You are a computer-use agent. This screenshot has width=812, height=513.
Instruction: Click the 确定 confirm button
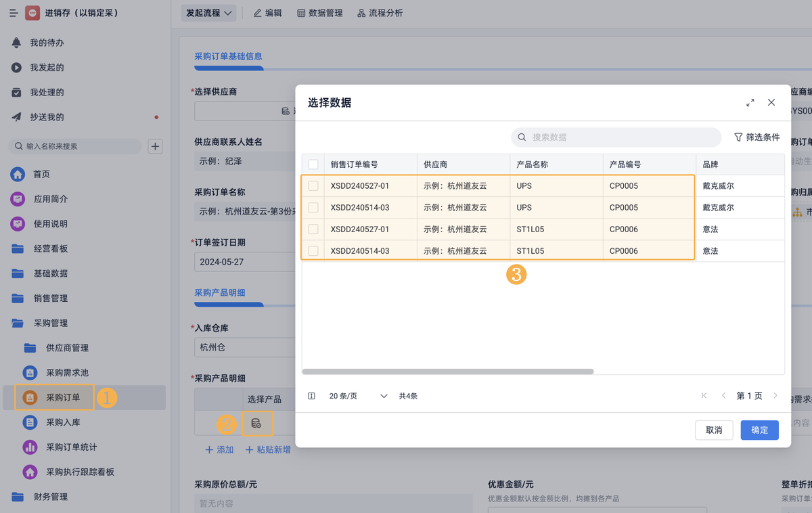pos(759,430)
